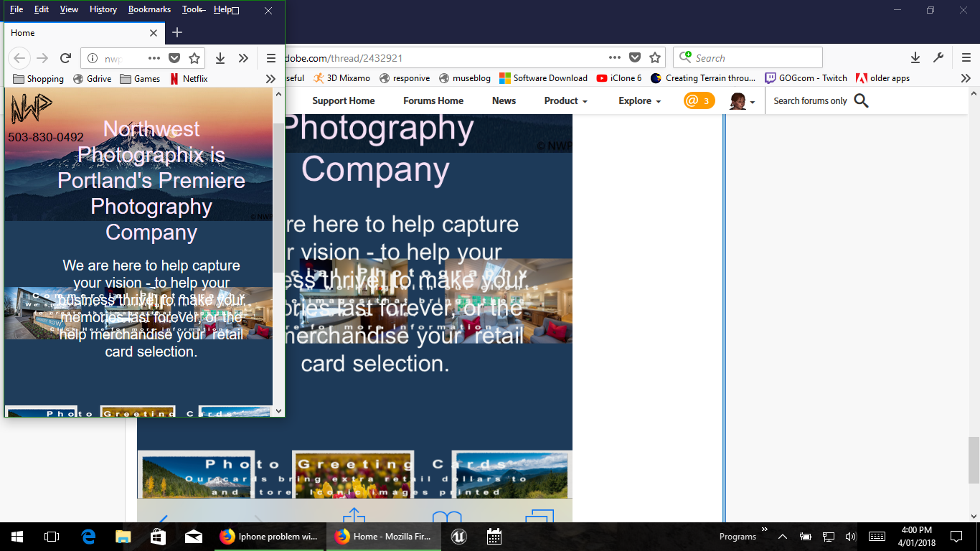Open the Action Center notifications icon
Viewport: 980px width, 551px height.
click(x=956, y=536)
